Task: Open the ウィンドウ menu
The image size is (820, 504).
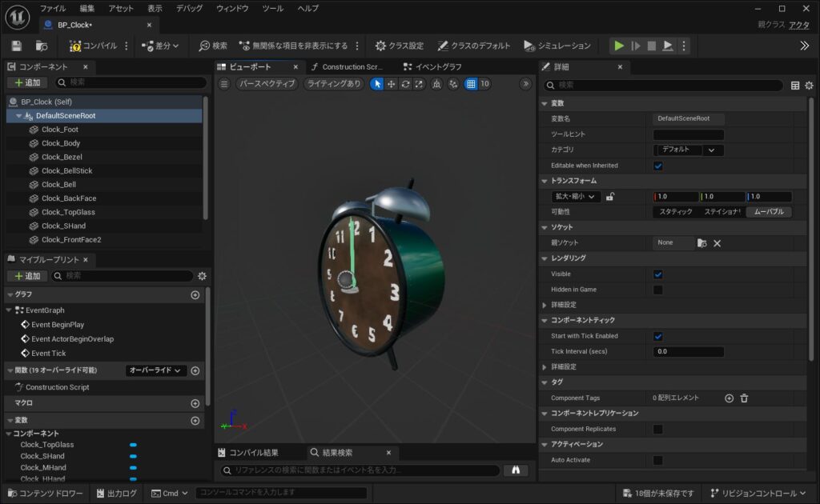Action: (x=232, y=8)
